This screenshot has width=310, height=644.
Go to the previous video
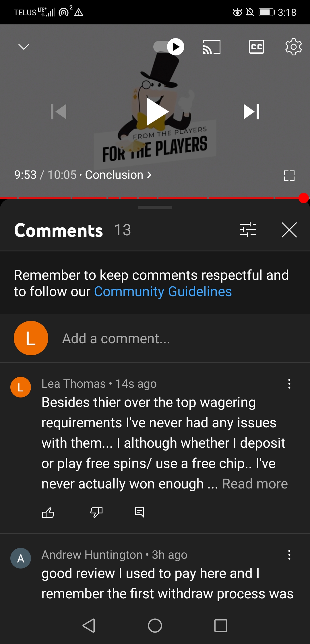[x=59, y=111]
